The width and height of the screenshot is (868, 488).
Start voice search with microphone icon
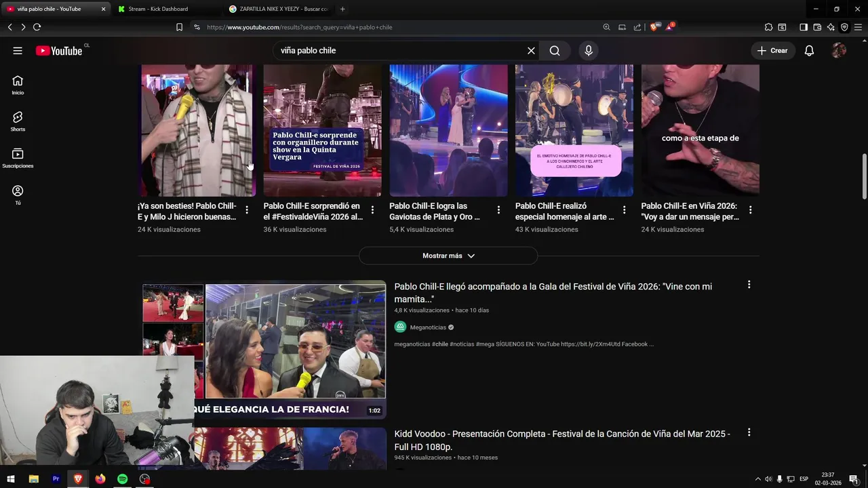(x=589, y=51)
